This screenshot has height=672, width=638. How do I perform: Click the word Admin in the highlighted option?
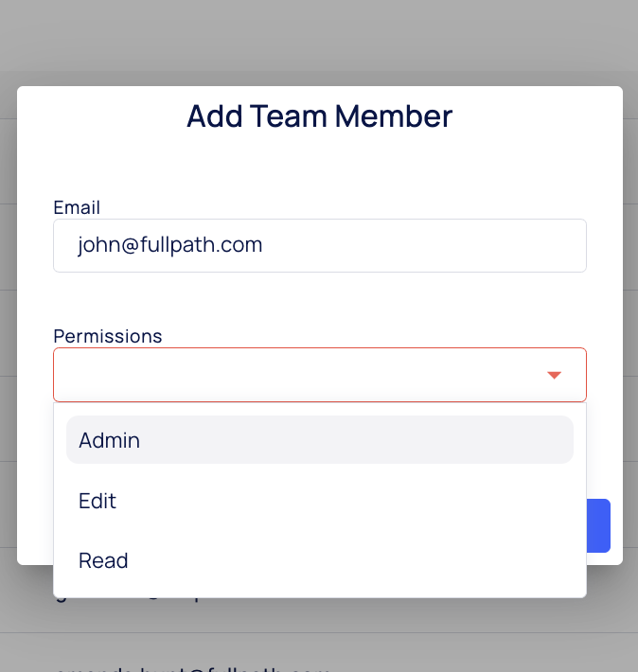[x=110, y=440]
